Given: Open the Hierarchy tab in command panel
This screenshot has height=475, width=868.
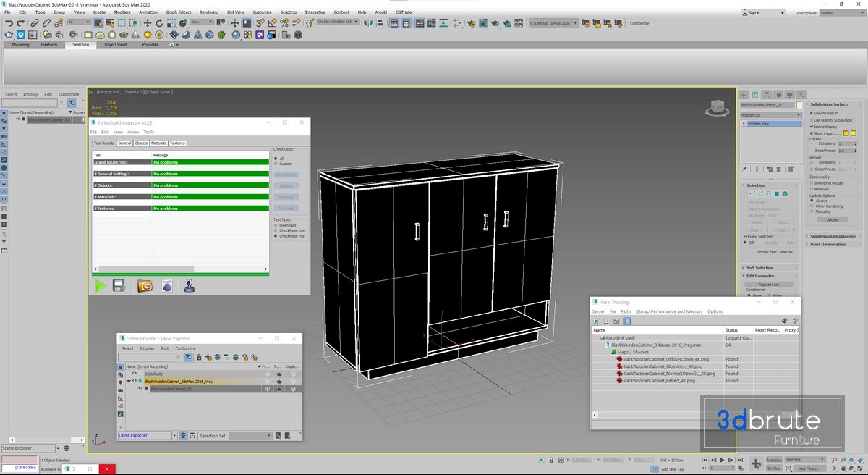Looking at the screenshot, I should click(766, 95).
